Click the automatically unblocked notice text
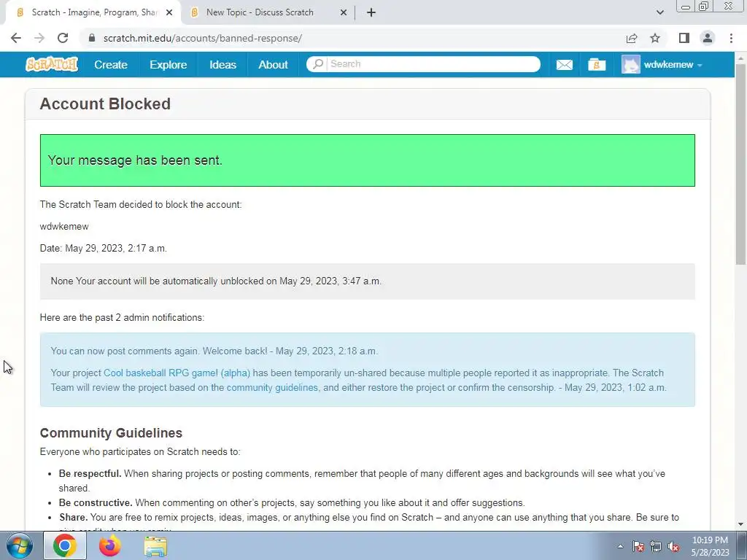Image resolution: width=747 pixels, height=560 pixels. coord(216,281)
